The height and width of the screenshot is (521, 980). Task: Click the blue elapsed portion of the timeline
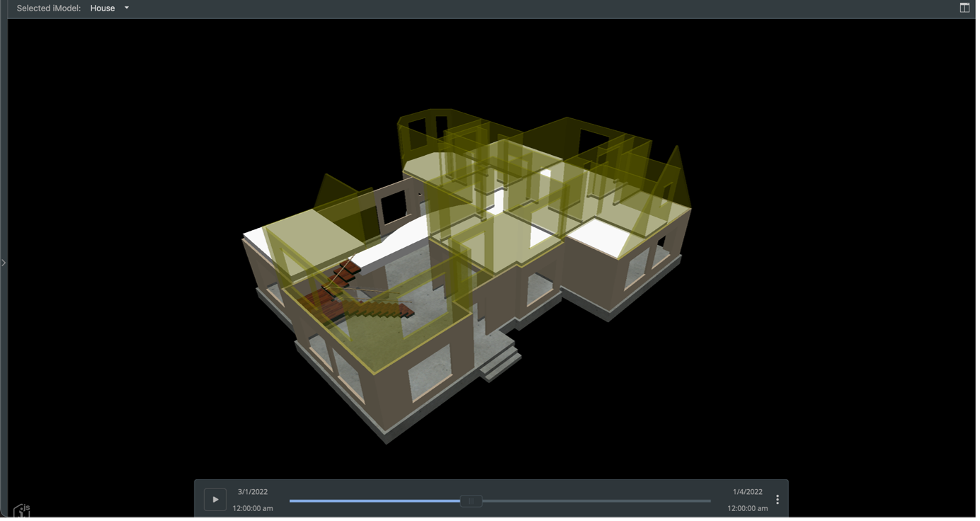[374, 501]
